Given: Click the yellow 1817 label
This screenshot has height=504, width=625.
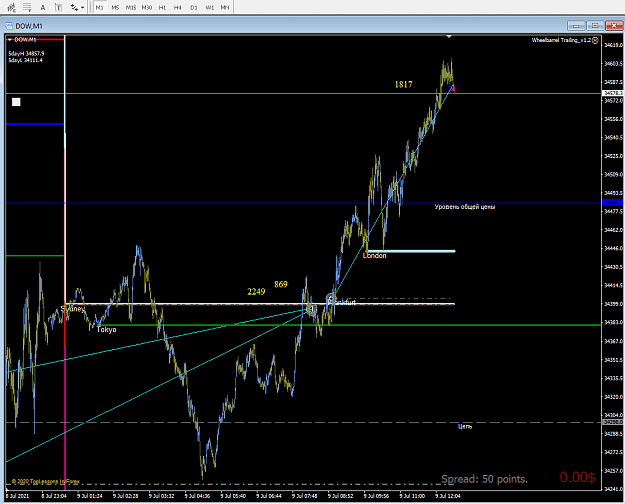Looking at the screenshot, I should 403,84.
